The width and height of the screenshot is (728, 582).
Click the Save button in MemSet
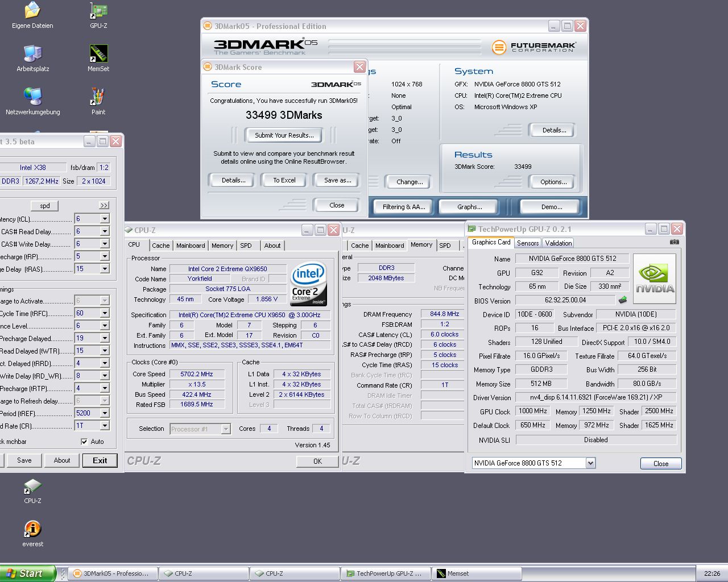pos(24,460)
